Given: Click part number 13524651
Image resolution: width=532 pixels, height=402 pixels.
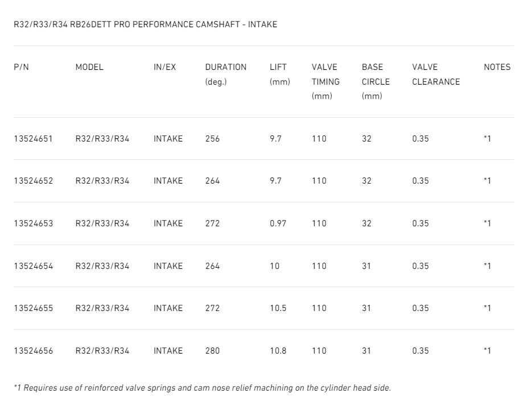Looking at the screenshot, I should (x=33, y=139).
